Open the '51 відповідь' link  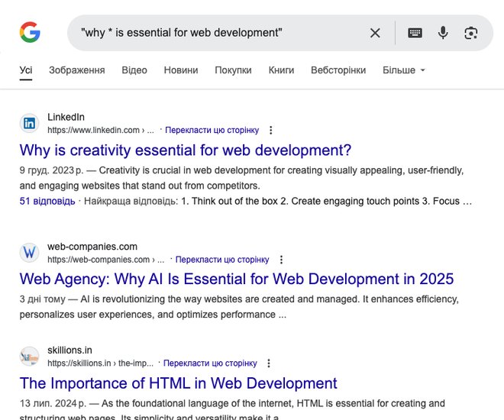(47, 201)
